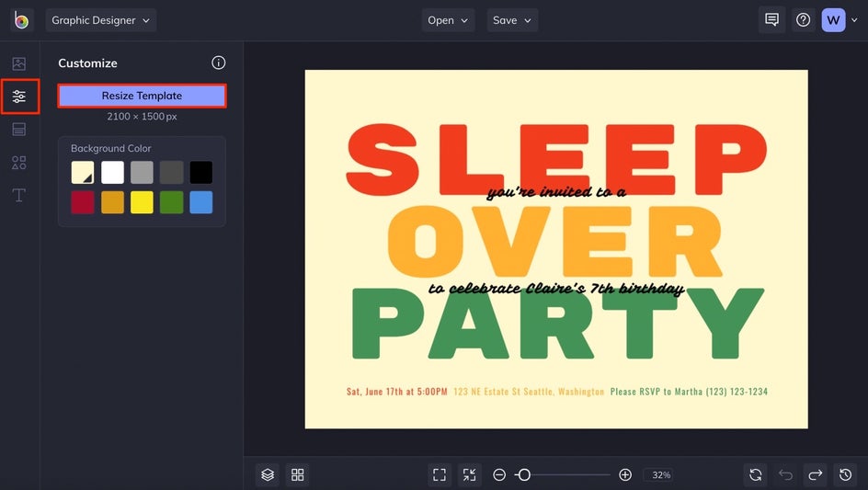The width and height of the screenshot is (868, 490).
Task: Open the Templates sidebar icon
Action: [x=19, y=130]
